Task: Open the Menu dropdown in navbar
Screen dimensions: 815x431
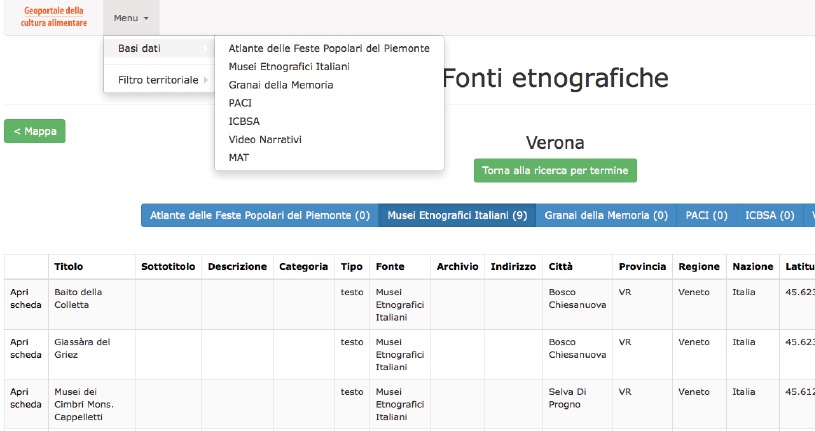Action: tap(130, 18)
